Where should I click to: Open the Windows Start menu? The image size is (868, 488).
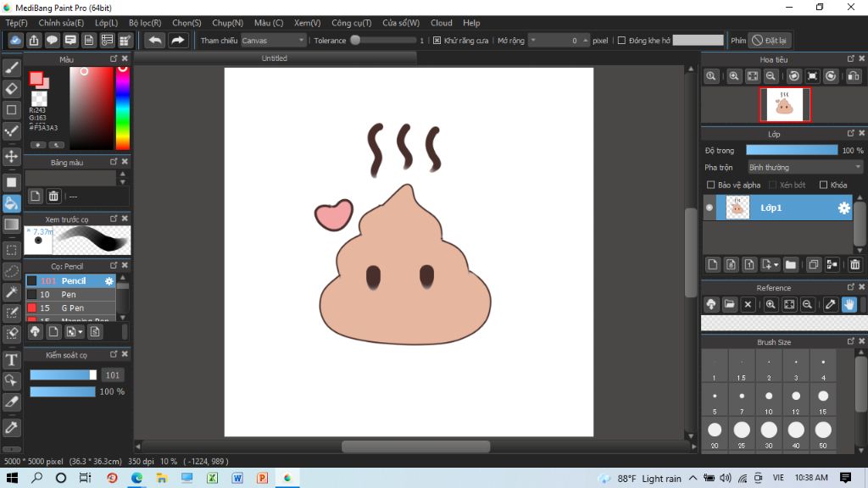(x=12, y=478)
